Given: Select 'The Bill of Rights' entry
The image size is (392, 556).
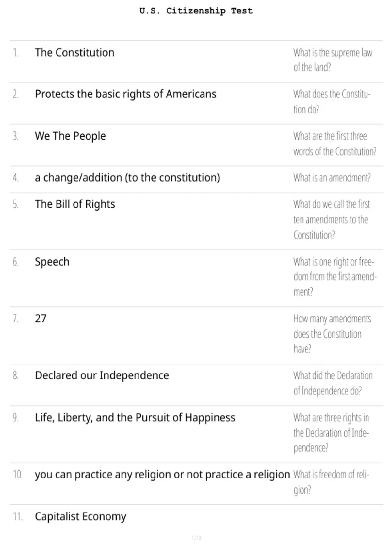Looking at the screenshot, I should tap(75, 204).
